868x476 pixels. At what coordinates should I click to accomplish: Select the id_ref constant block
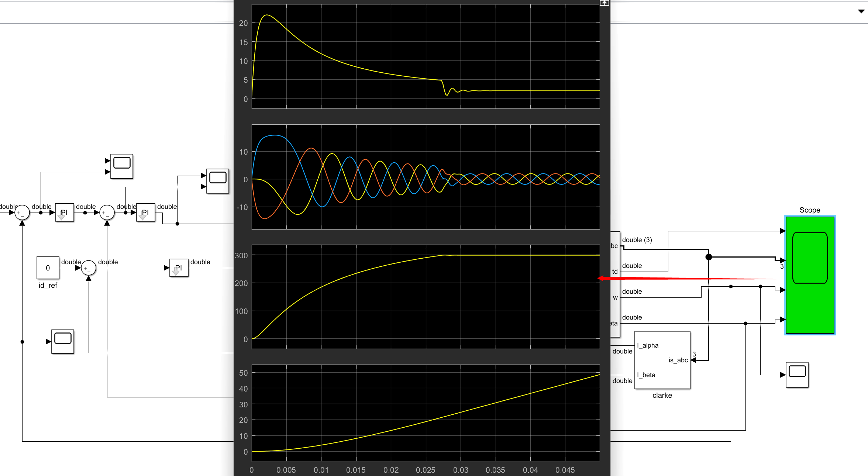48,268
